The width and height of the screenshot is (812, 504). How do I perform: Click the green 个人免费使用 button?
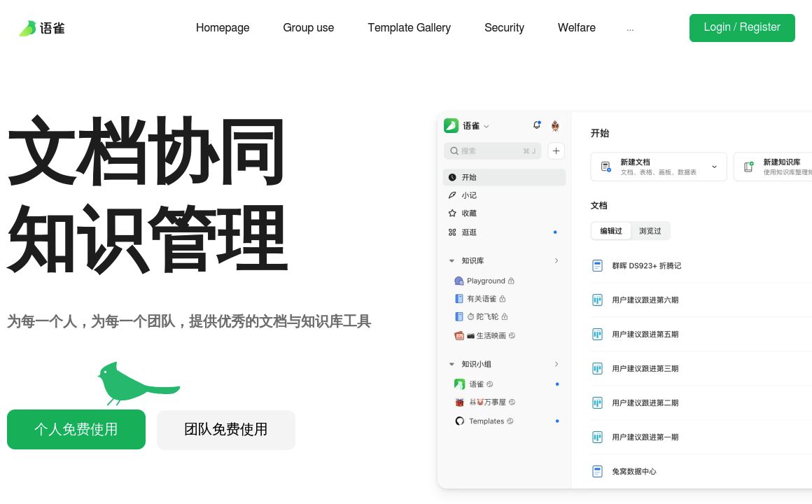(x=76, y=430)
